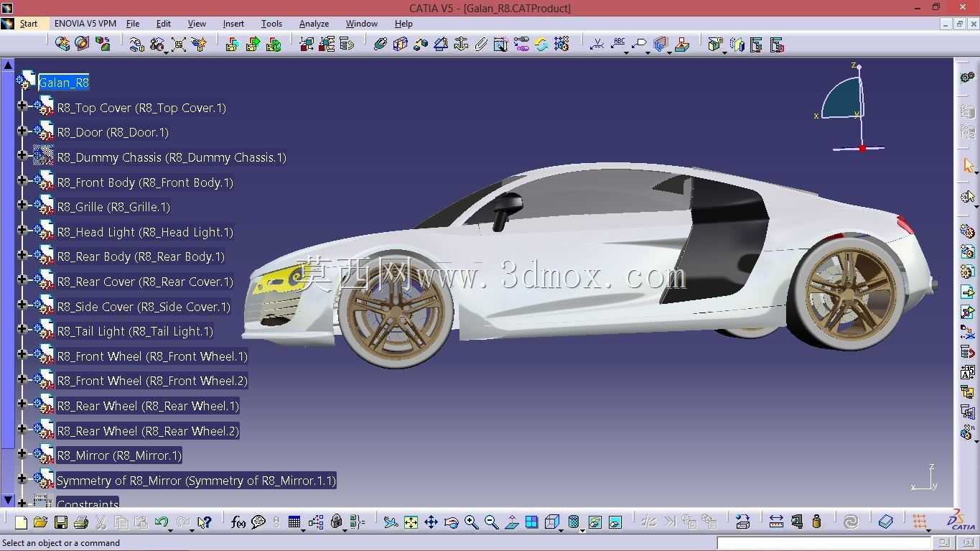Select Symmetry of R8_Mirror tree node
980x551 pixels.
tap(196, 481)
